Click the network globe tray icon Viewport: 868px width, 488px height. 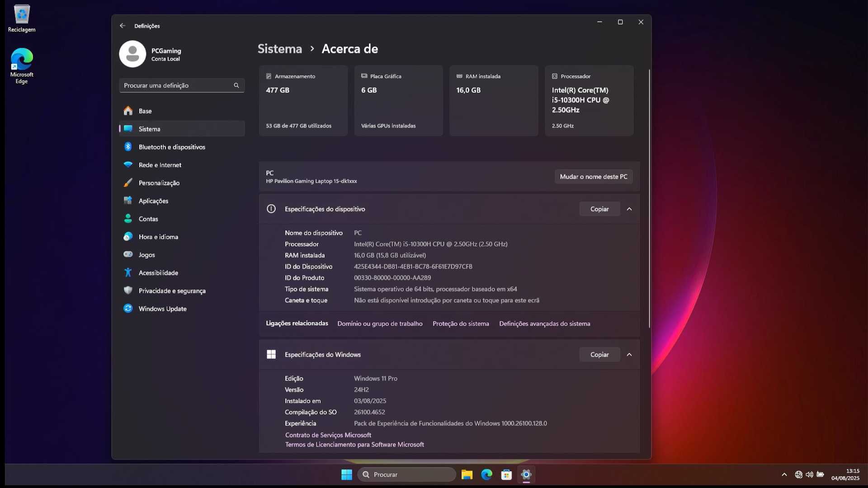click(799, 474)
